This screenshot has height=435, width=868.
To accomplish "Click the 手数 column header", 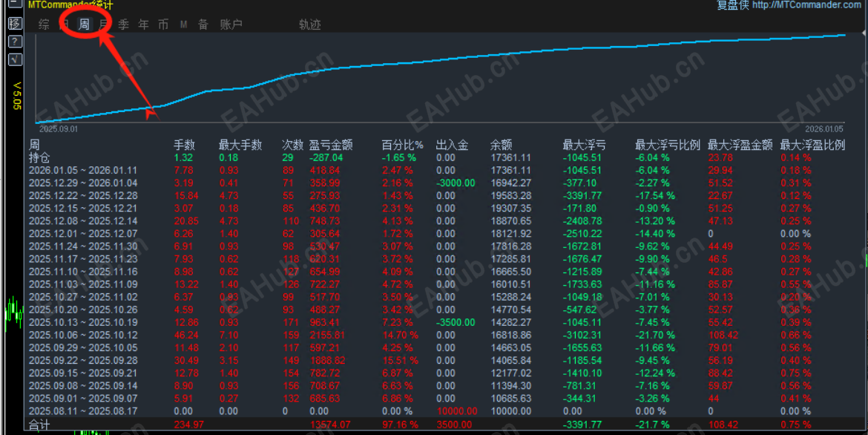I will pos(184,145).
